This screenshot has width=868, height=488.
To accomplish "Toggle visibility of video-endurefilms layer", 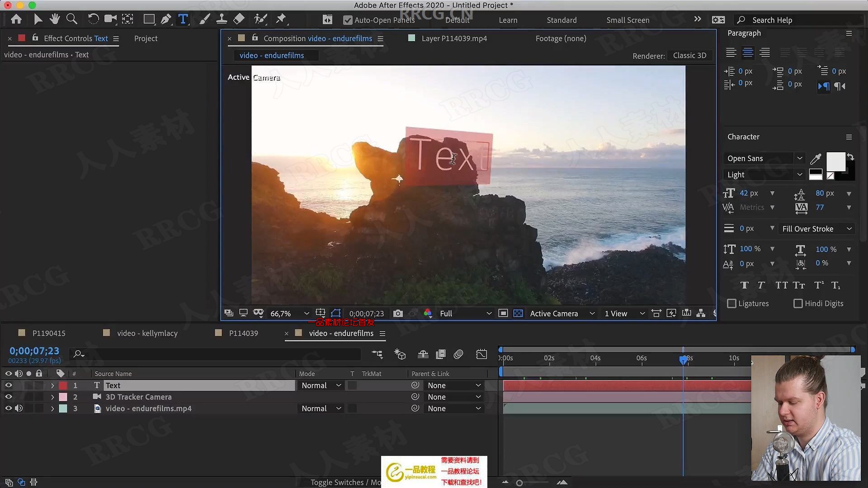I will click(x=8, y=408).
